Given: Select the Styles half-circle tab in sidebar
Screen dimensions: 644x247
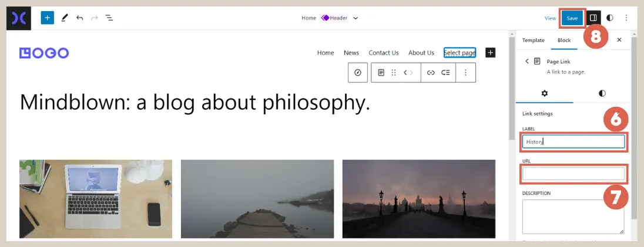Looking at the screenshot, I should pos(602,93).
